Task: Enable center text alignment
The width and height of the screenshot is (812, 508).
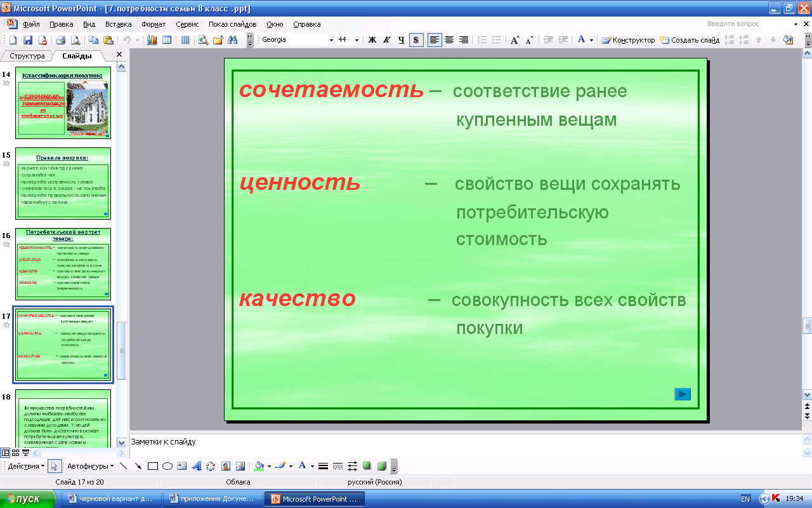Action: pyautogui.click(x=449, y=40)
